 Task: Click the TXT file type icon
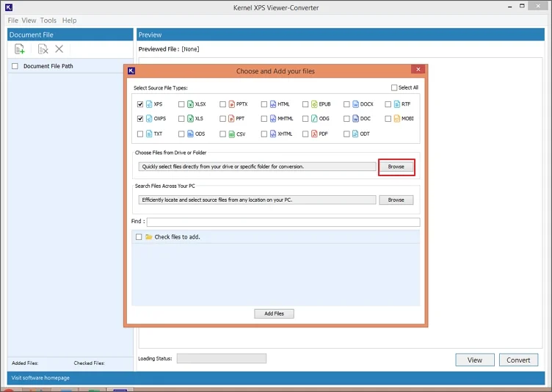tap(149, 134)
